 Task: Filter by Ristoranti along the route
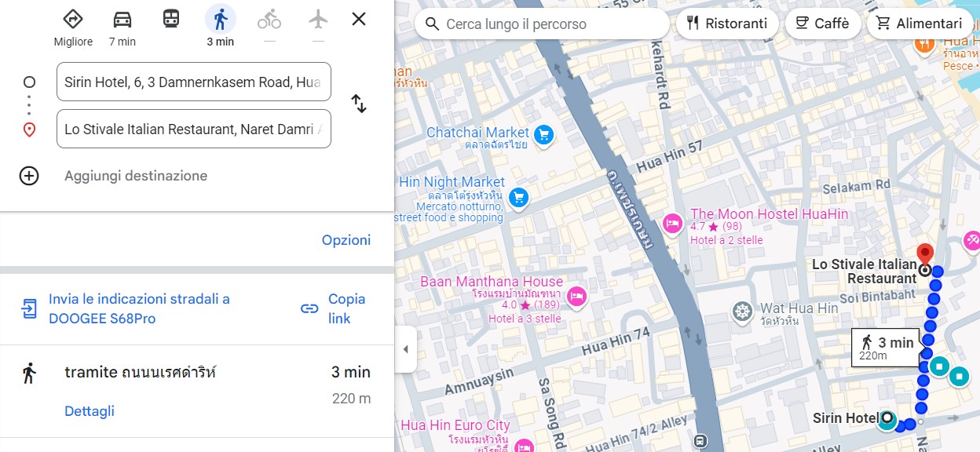pos(727,24)
